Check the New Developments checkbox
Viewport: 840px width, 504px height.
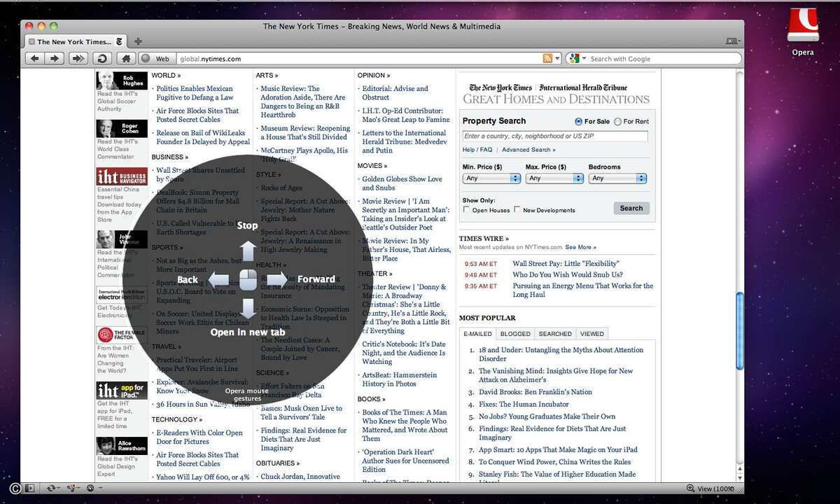pyautogui.click(x=517, y=210)
